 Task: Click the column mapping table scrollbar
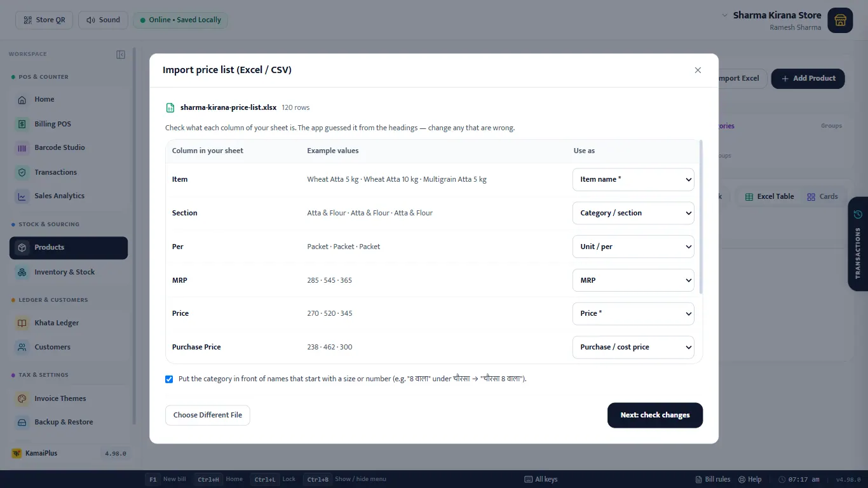701,217
